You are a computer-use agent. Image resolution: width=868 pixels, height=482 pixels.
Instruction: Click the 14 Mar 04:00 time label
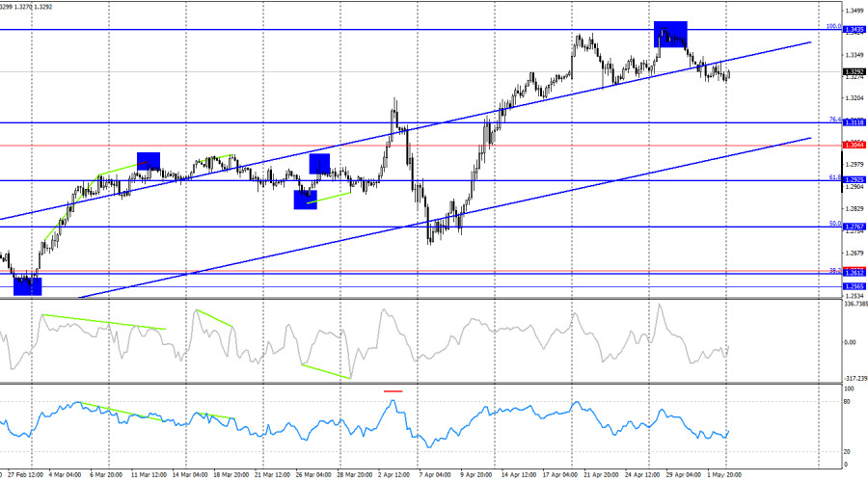190,475
